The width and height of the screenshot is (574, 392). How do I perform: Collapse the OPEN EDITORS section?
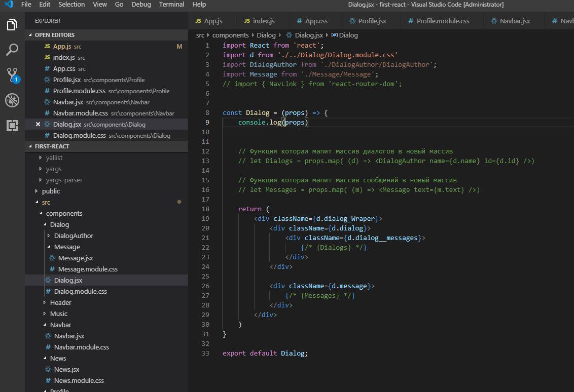pyautogui.click(x=54, y=35)
